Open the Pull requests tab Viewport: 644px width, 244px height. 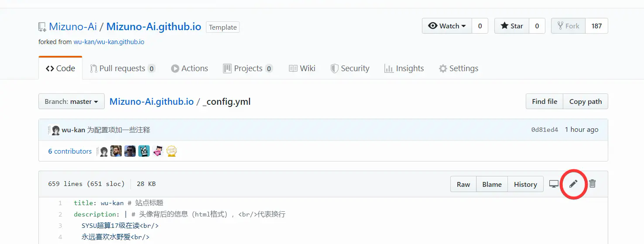pos(122,69)
